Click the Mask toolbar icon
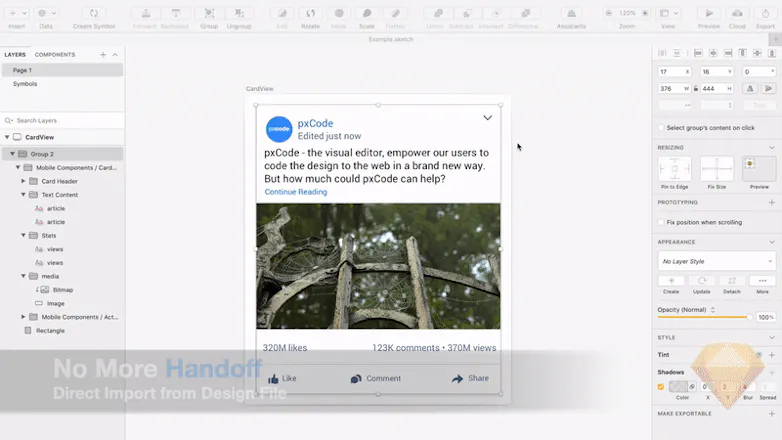782x440 pixels. pos(339,13)
